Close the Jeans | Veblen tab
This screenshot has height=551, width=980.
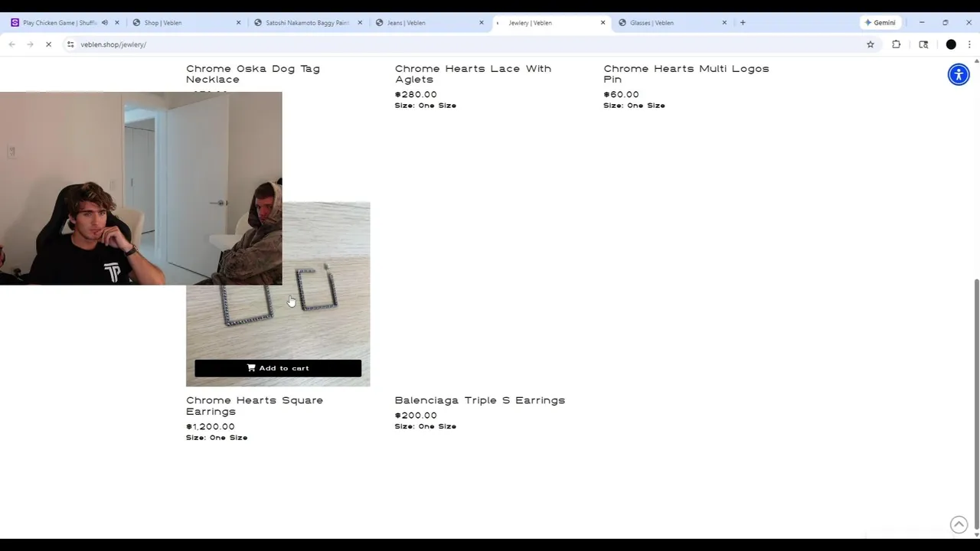482,23
